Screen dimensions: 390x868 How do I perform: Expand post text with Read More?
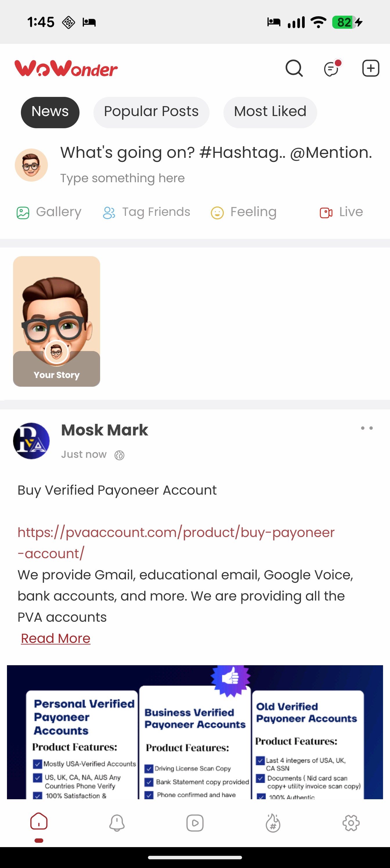click(x=56, y=639)
